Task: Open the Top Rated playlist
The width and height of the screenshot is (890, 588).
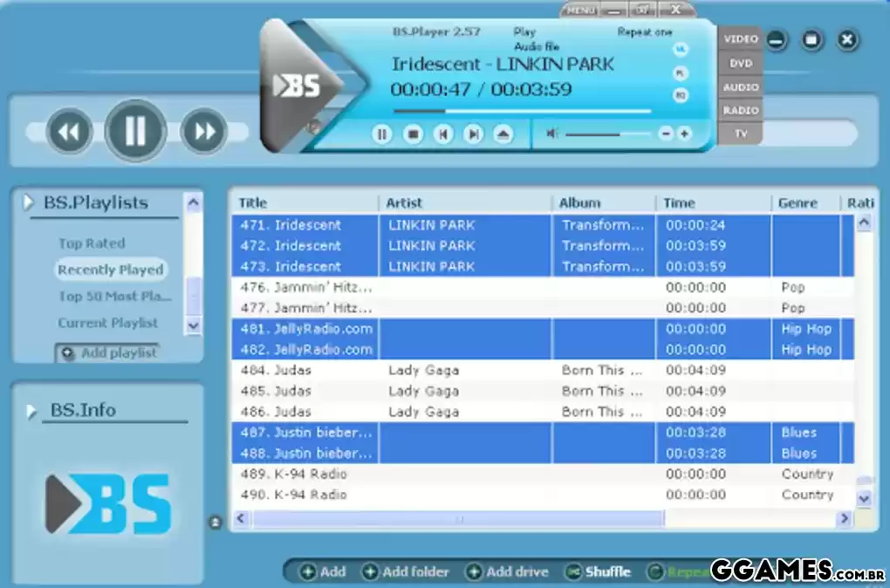Action: pyautogui.click(x=92, y=243)
